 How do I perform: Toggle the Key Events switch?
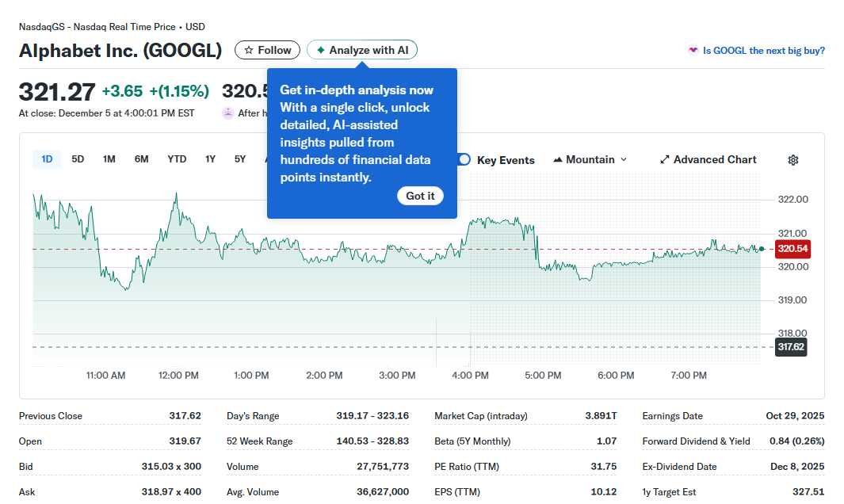pos(464,160)
